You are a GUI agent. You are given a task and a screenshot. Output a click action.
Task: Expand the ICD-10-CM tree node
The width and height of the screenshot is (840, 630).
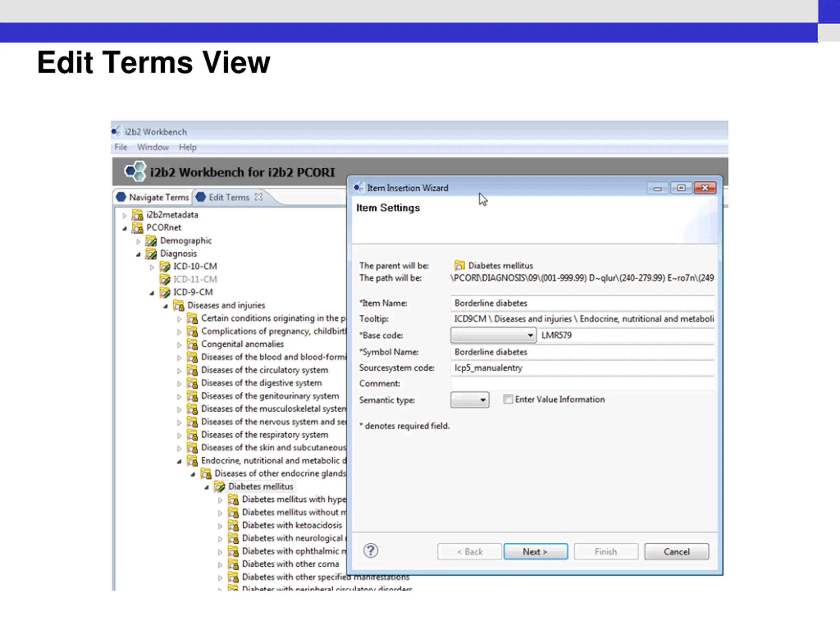pyautogui.click(x=152, y=267)
